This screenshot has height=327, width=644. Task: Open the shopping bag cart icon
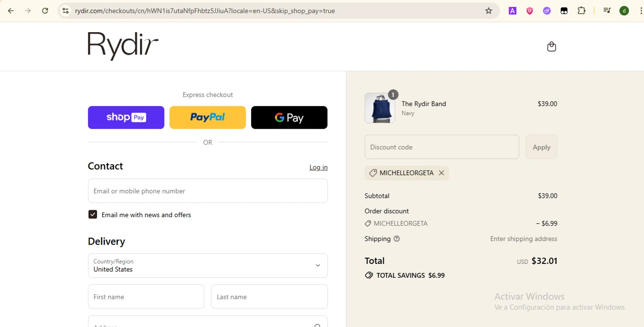[x=552, y=46]
